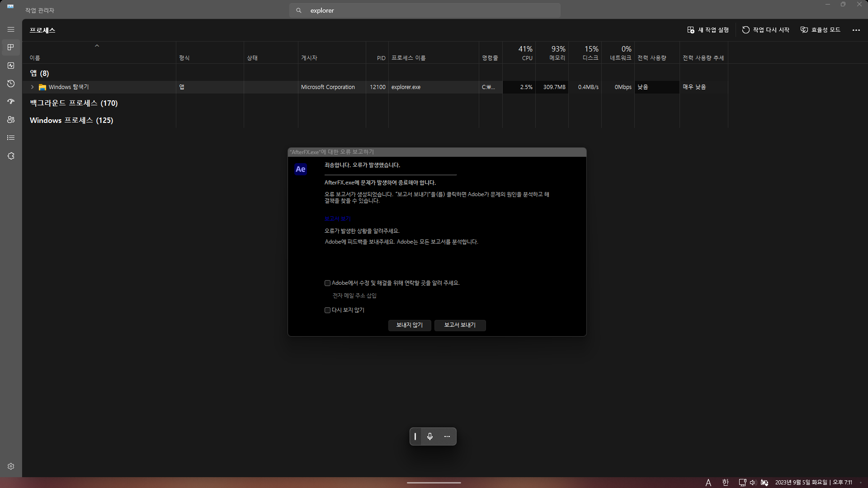Sort processes by the 메모리 column
Screen dimensions: 868x488
coord(557,53)
